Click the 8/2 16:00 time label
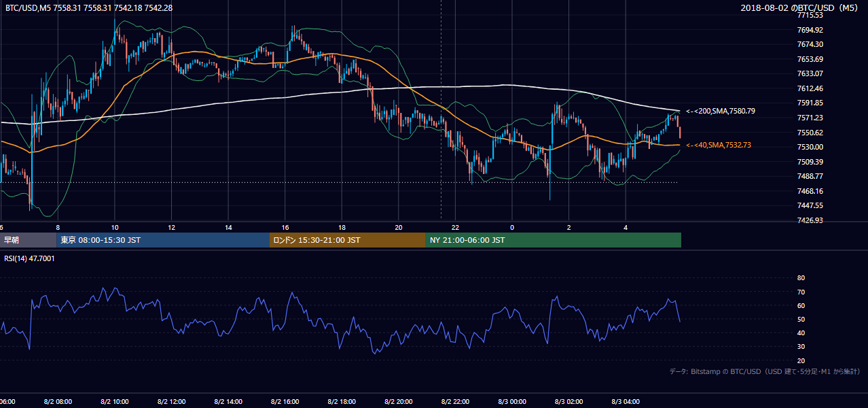This screenshot has height=408, width=868. click(285, 402)
